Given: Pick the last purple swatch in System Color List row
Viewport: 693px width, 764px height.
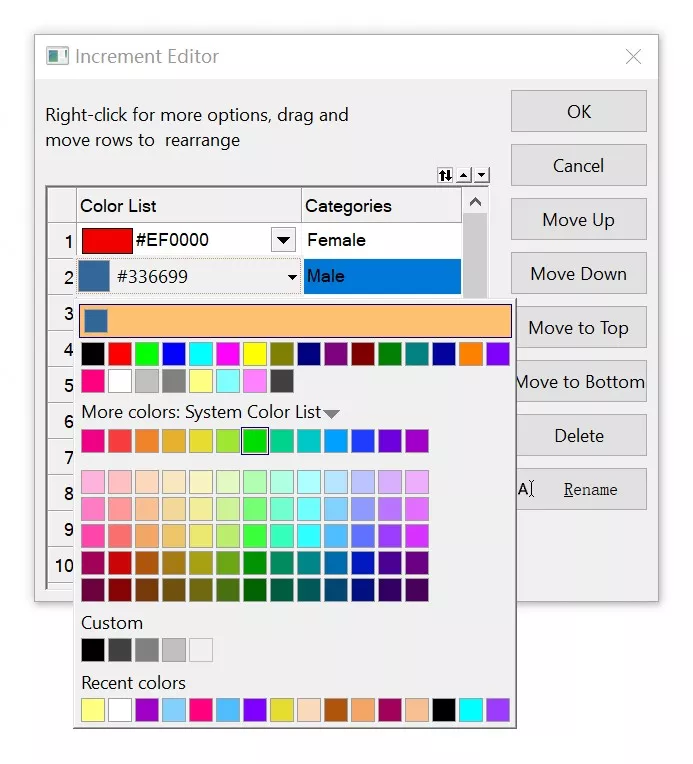Looking at the screenshot, I should pos(417,441).
